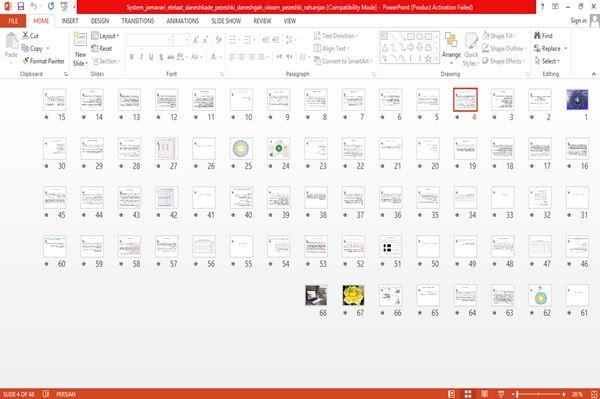This screenshot has width=600, height=399.
Task: Open Shape Effects menu
Action: (x=503, y=61)
